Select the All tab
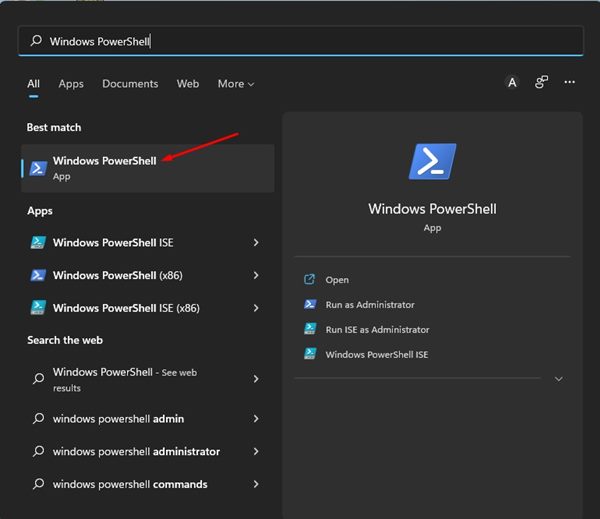 click(33, 83)
